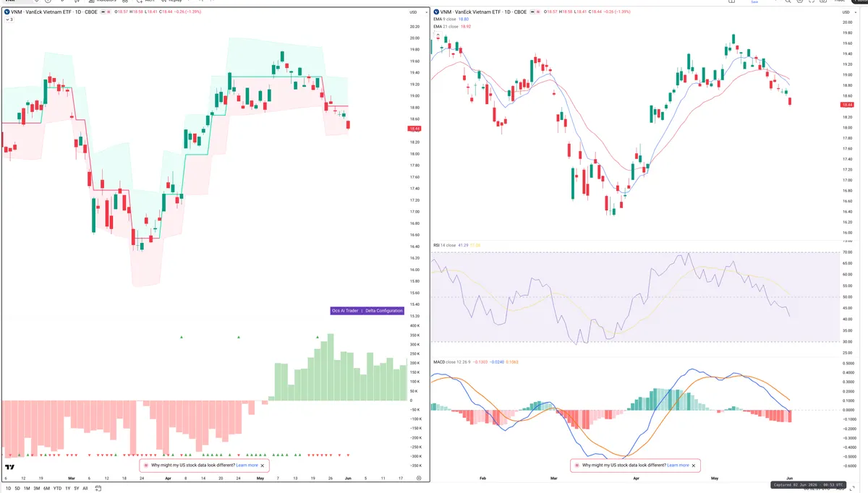Click the Save button in the top toolbar
Viewport: 868px width, 493px height.
coord(754,2)
